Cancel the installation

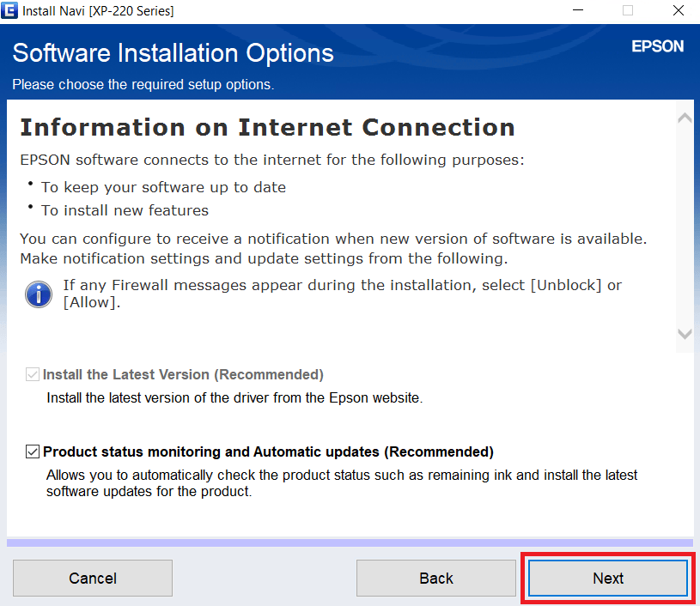pos(93,578)
